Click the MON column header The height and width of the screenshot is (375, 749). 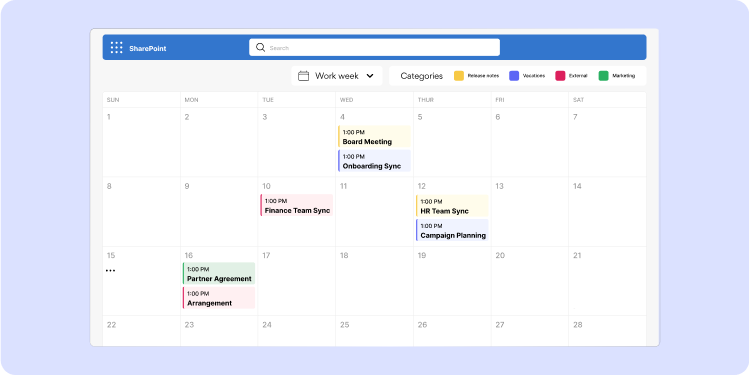coord(192,100)
